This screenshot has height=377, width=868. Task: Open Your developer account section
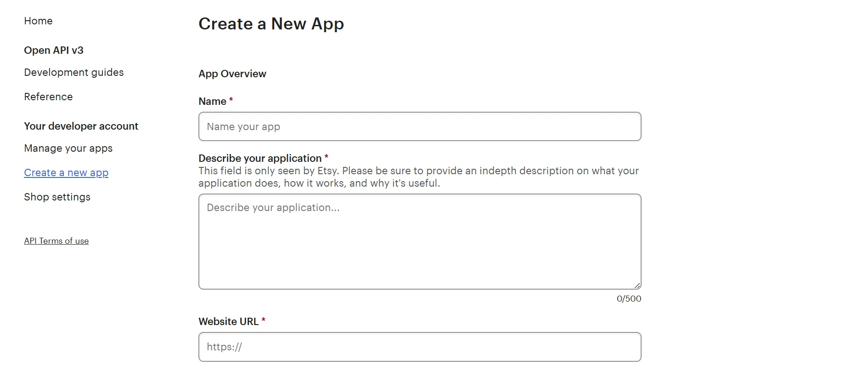pos(81,126)
